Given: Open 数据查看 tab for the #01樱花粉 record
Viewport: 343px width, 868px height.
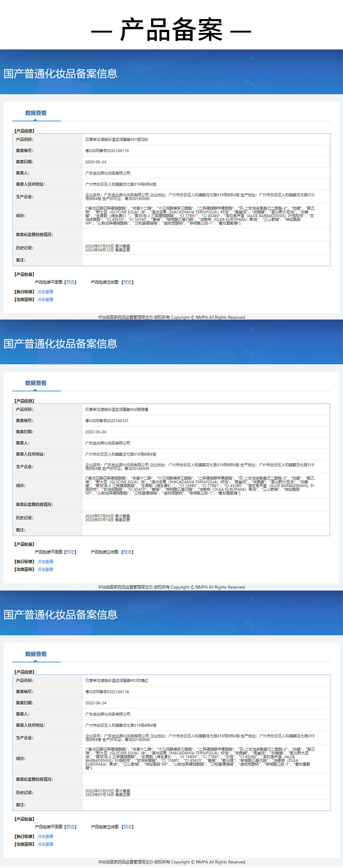Looking at the screenshot, I should 36,113.
